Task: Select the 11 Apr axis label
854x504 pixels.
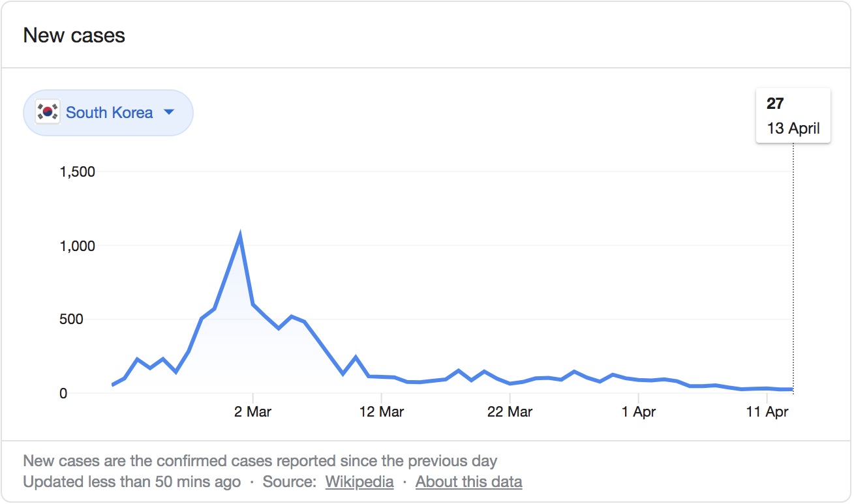Action: (x=768, y=412)
